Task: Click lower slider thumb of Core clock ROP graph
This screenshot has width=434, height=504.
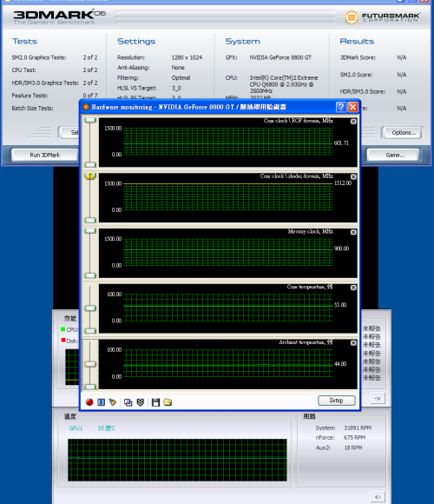Action: pos(90,164)
